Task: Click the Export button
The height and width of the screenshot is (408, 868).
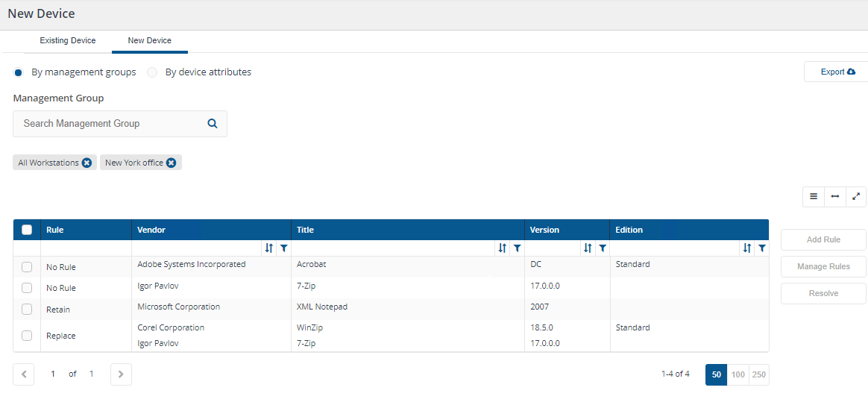Action: point(837,72)
